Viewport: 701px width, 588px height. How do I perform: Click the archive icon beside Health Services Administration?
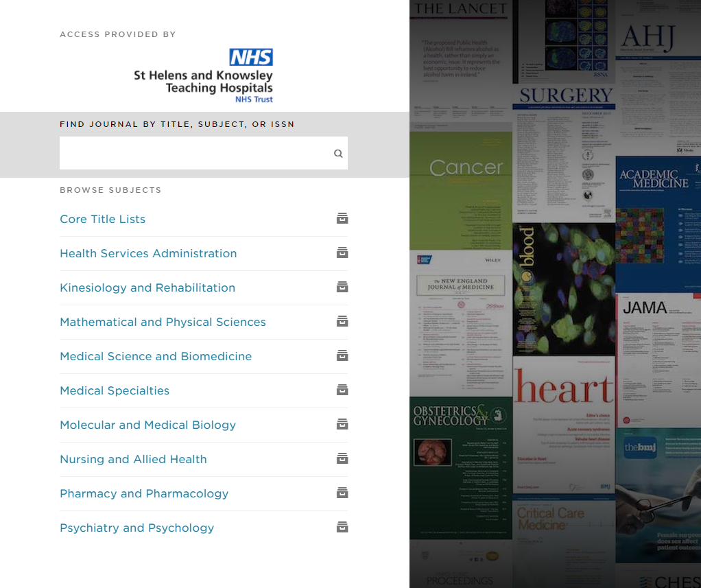342,252
